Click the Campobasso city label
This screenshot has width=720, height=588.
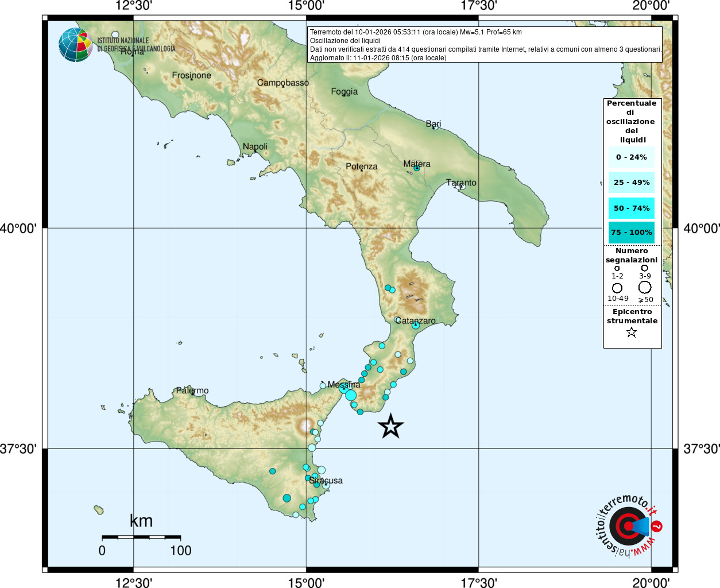[283, 83]
